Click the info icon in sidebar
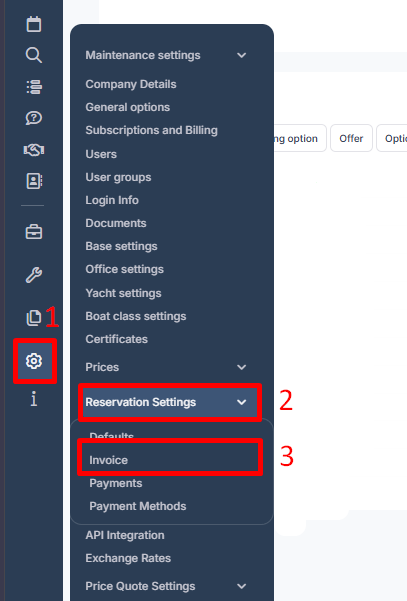 point(34,399)
